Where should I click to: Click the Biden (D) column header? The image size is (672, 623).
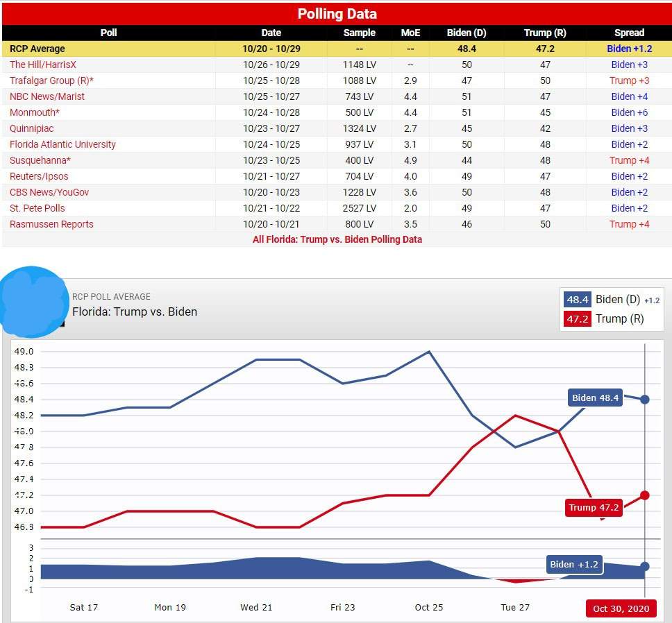(x=467, y=33)
